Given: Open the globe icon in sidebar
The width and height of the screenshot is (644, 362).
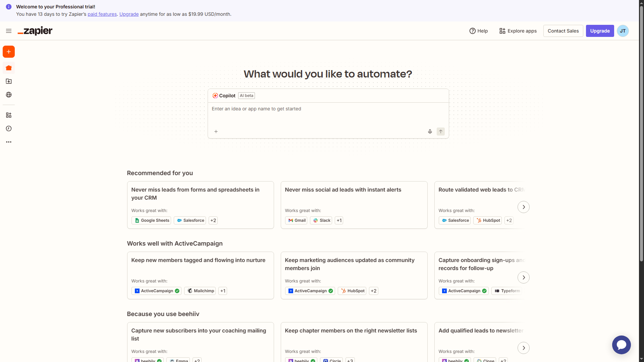Looking at the screenshot, I should [9, 95].
